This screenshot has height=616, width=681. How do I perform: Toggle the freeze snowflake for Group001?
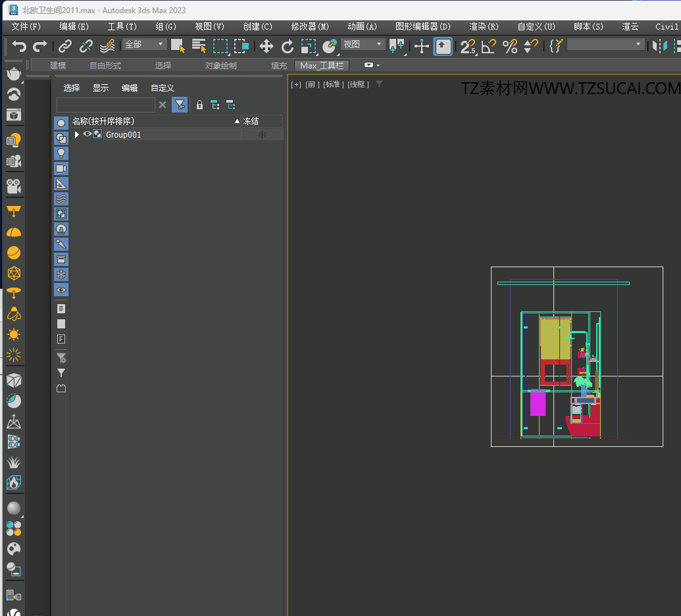point(262,135)
